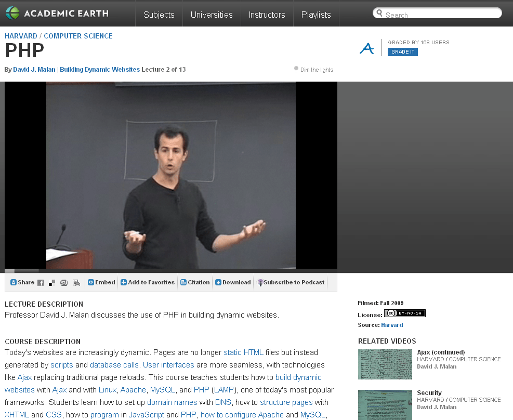Click the Academic Earth globe logo

pos(12,13)
